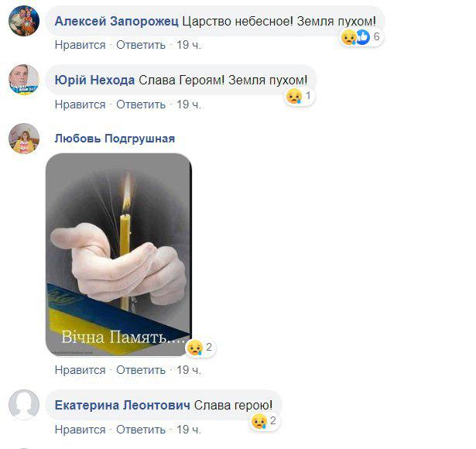Like Екатерина Леонтович's comment via Нравится
This screenshot has height=449, width=476.
pos(80,430)
